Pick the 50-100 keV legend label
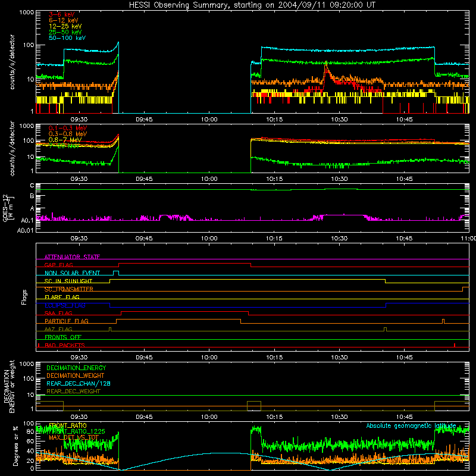Screen dimensions: 476x476 (x=67, y=38)
